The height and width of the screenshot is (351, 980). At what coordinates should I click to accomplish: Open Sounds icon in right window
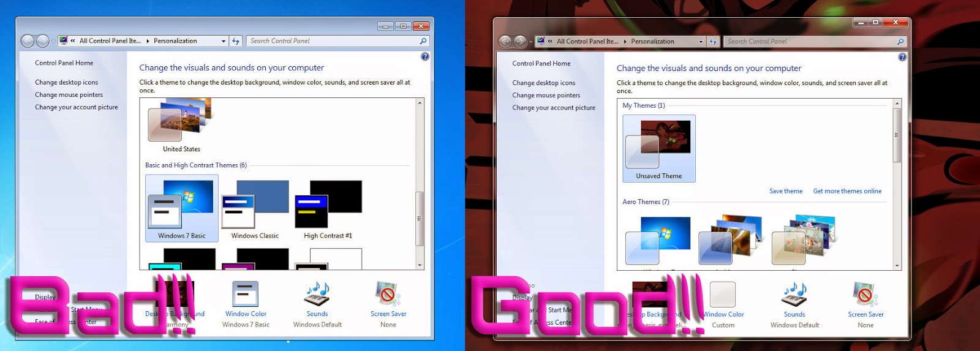click(794, 295)
